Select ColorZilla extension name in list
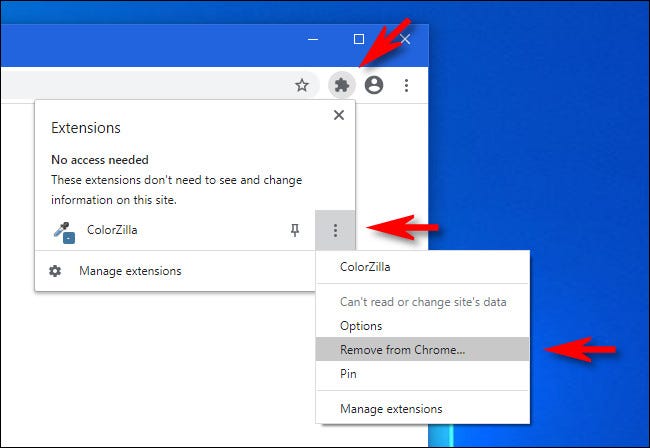Screen dimensions: 650x448 coord(112,230)
